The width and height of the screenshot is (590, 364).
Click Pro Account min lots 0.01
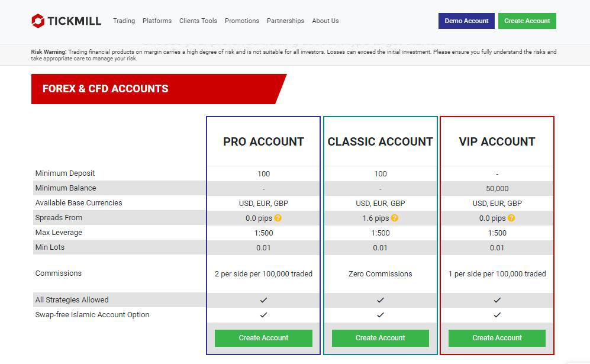263,247
